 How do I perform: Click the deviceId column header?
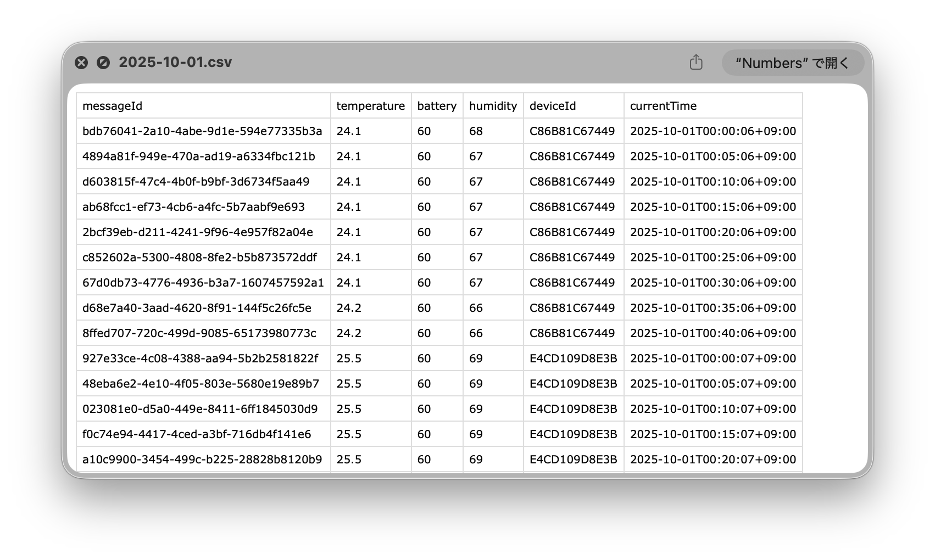(x=552, y=105)
